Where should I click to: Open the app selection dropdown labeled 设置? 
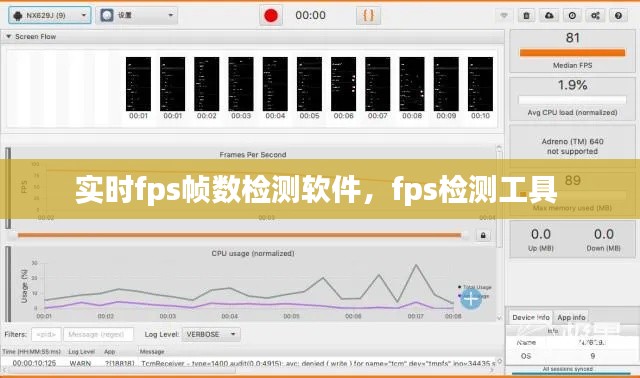click(137, 16)
